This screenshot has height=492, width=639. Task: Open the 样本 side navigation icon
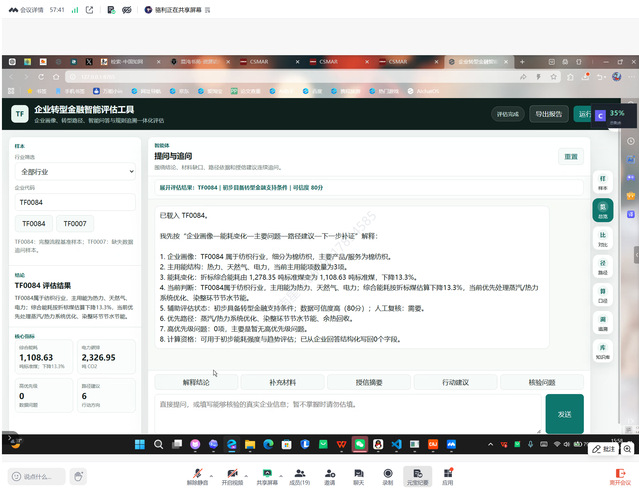603,182
